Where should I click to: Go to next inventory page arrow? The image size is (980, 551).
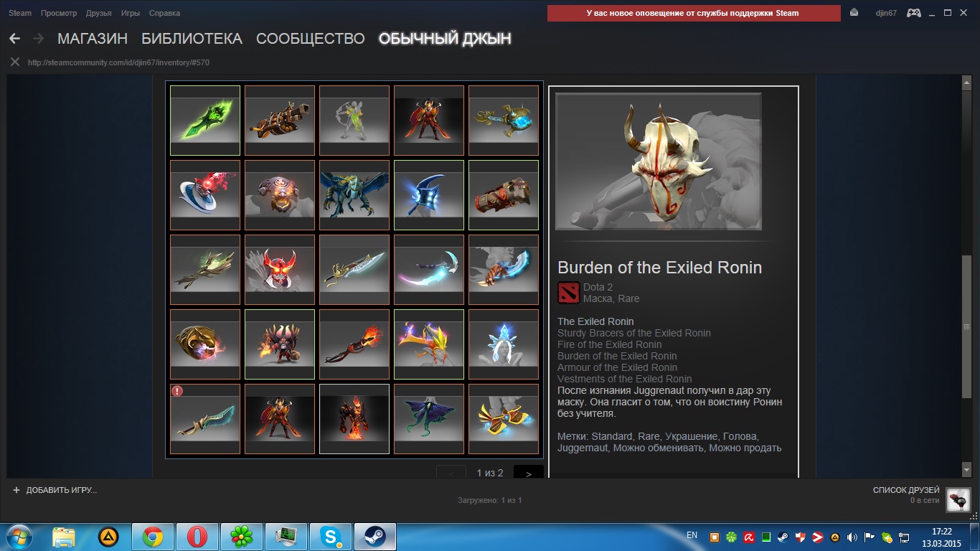coord(529,474)
